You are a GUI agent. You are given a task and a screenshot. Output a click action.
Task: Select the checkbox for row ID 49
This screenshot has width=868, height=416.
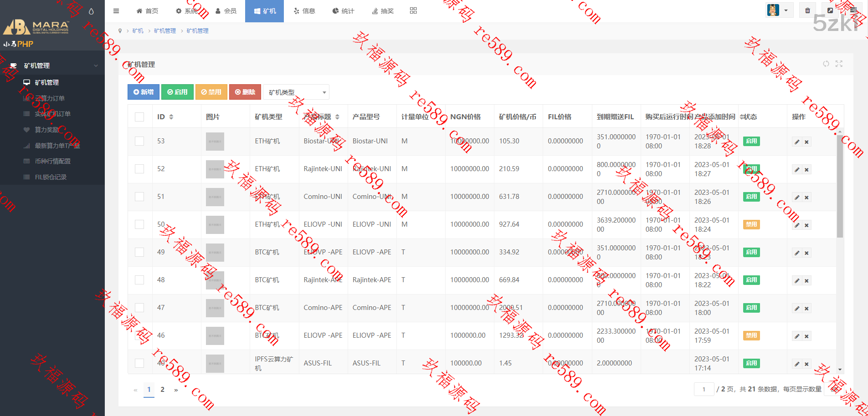139,252
